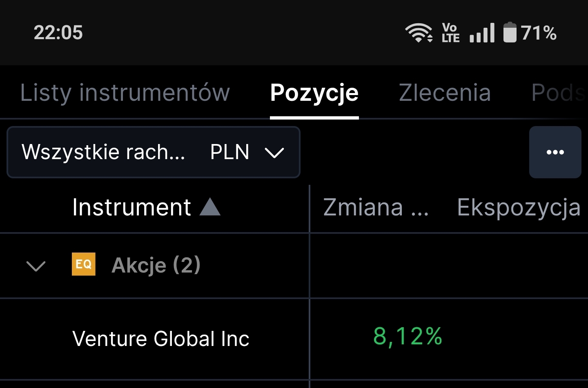The height and width of the screenshot is (388, 588).
Task: Click the Instrument sort ascending triangle
Action: click(x=210, y=207)
